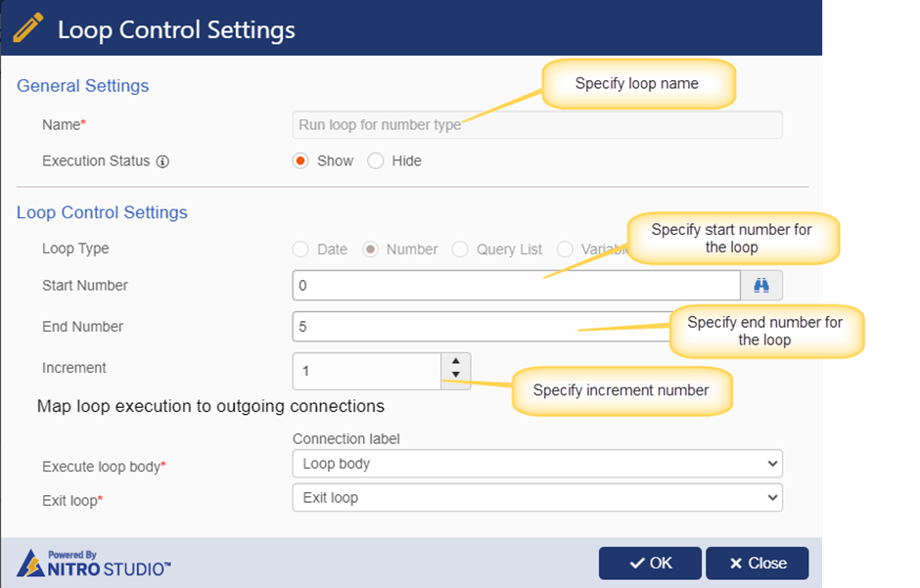Select the Hide execution status radio
This screenshot has width=920, height=588.
(376, 160)
